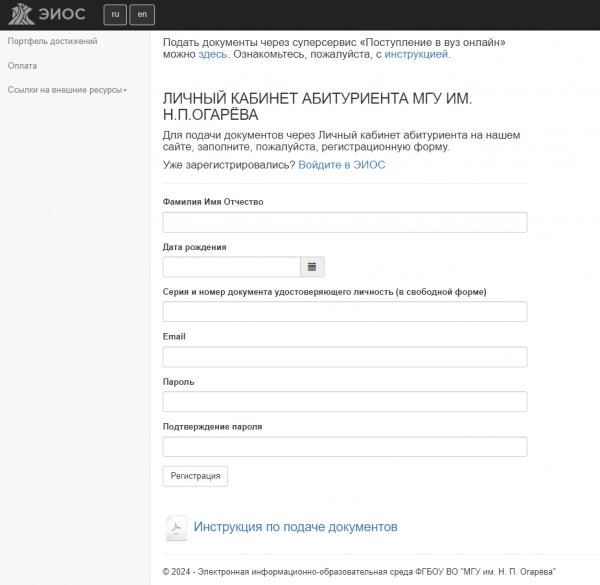Focus the Пароль input field
The width and height of the screenshot is (600, 585).
(x=345, y=401)
